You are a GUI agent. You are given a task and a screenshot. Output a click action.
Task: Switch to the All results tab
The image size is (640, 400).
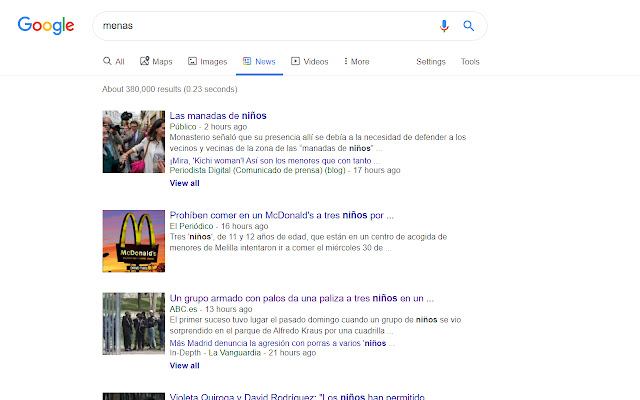(113, 61)
